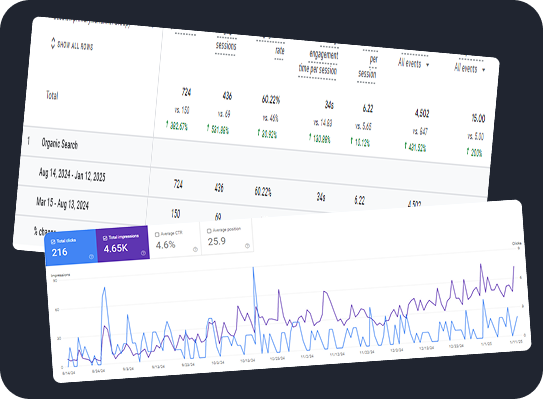Click help icon on Total clicks card
Screen dimensions: 543x399
click(91, 257)
